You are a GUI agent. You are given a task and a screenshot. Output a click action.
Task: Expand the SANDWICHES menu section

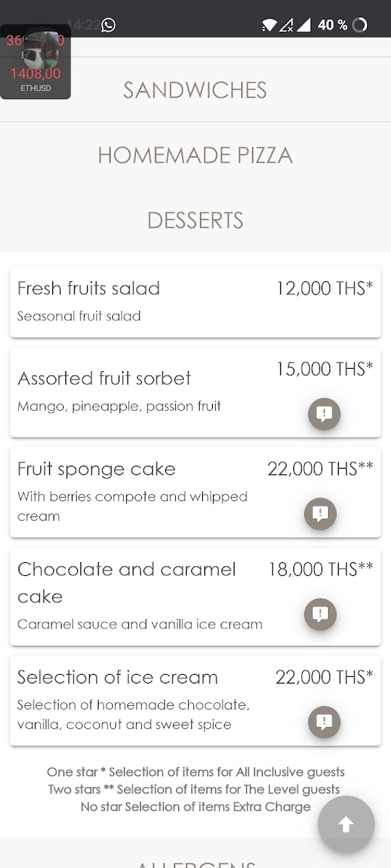click(x=195, y=90)
